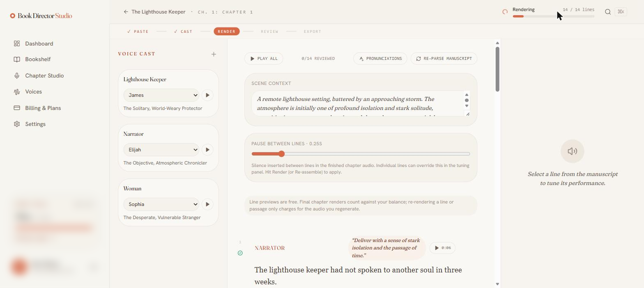The width and height of the screenshot is (644, 288).
Task: Play line 1 narrator audio 0:06
Action: pyautogui.click(x=443, y=248)
